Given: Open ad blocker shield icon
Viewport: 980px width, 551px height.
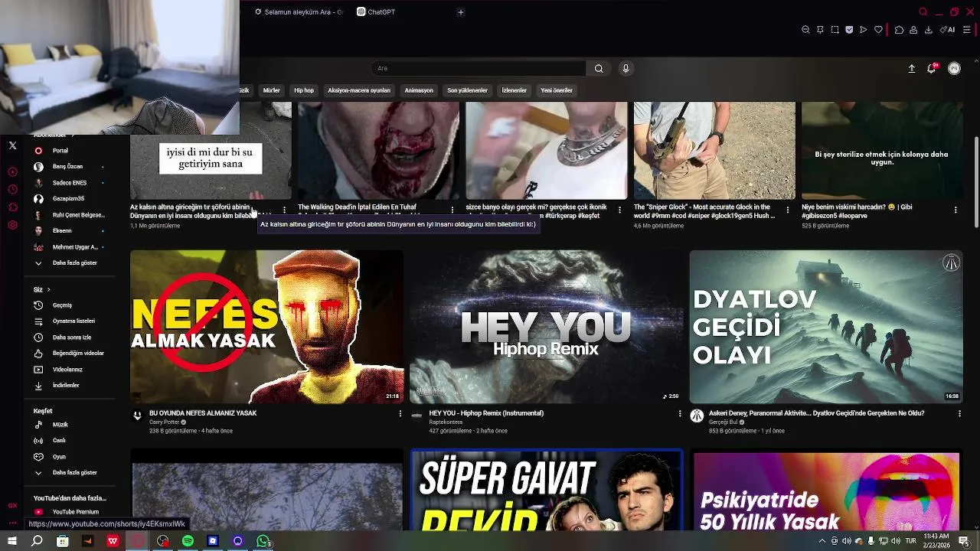Looking at the screenshot, I should (x=849, y=30).
